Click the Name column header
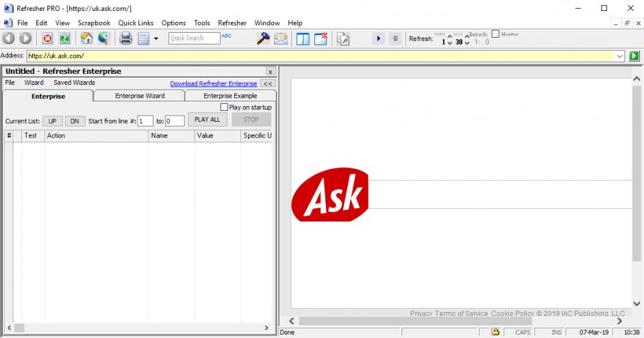This screenshot has height=338, width=644. [x=171, y=135]
